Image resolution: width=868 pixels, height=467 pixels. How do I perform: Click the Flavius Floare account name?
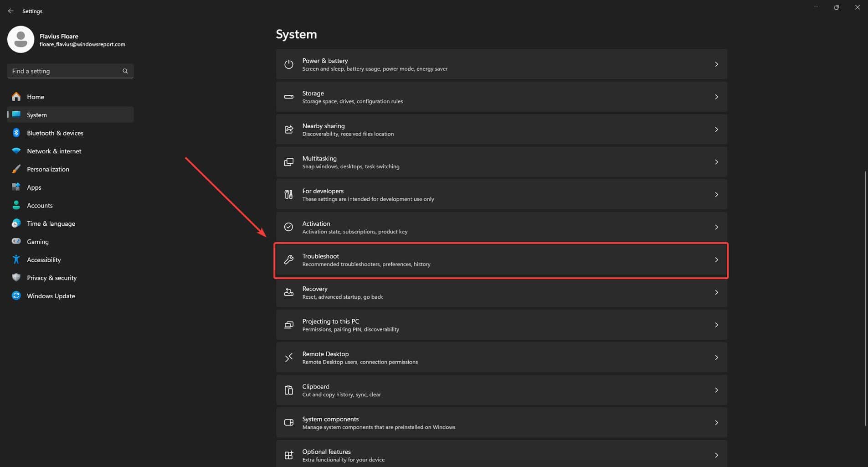pos(59,36)
